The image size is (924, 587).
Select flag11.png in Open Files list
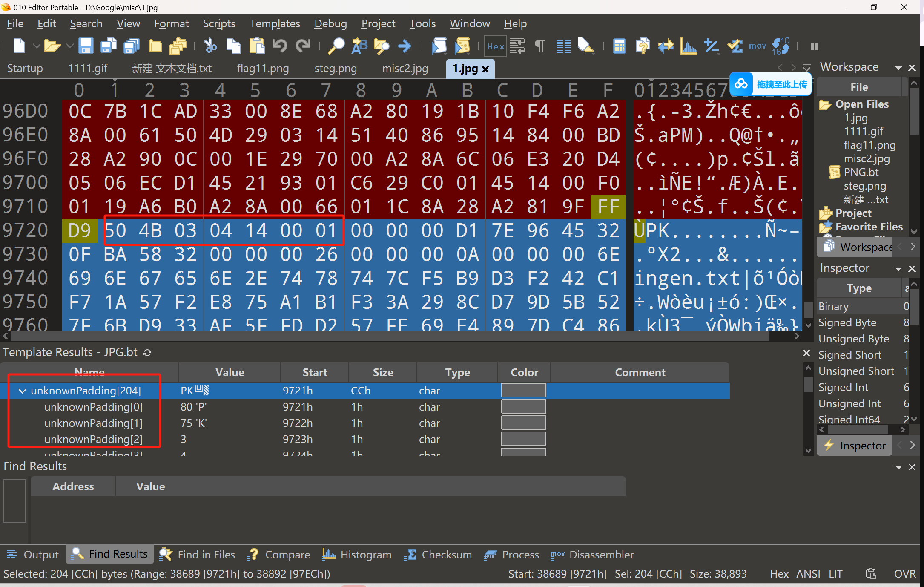[869, 145]
